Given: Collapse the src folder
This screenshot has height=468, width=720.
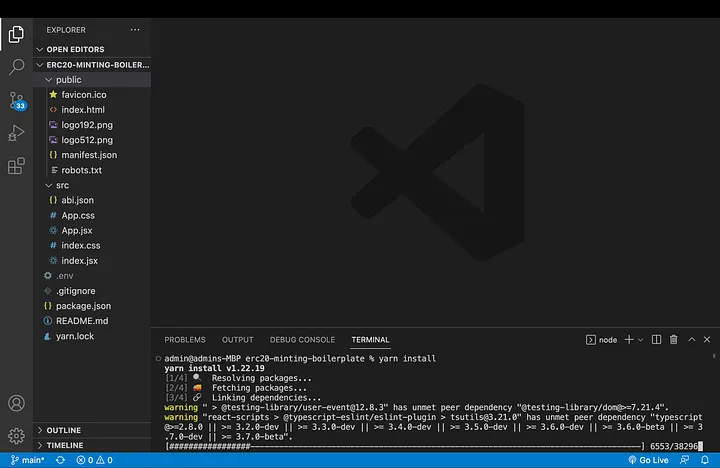Looking at the screenshot, I should [62, 185].
